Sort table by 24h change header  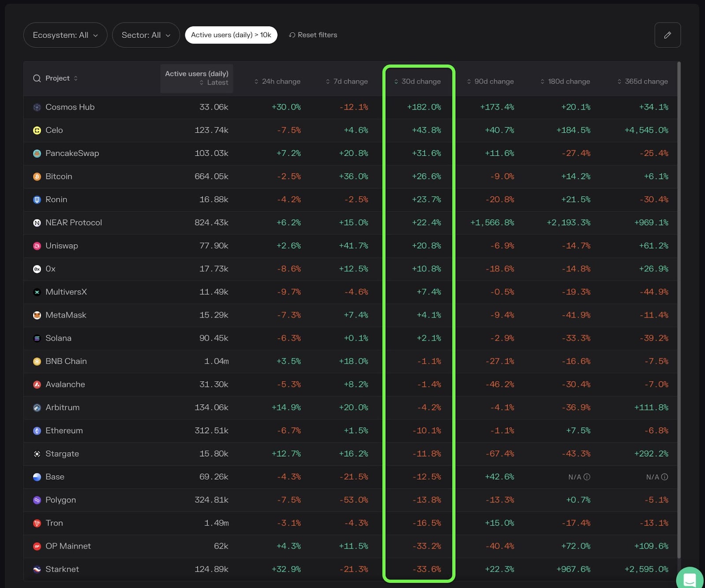click(278, 82)
